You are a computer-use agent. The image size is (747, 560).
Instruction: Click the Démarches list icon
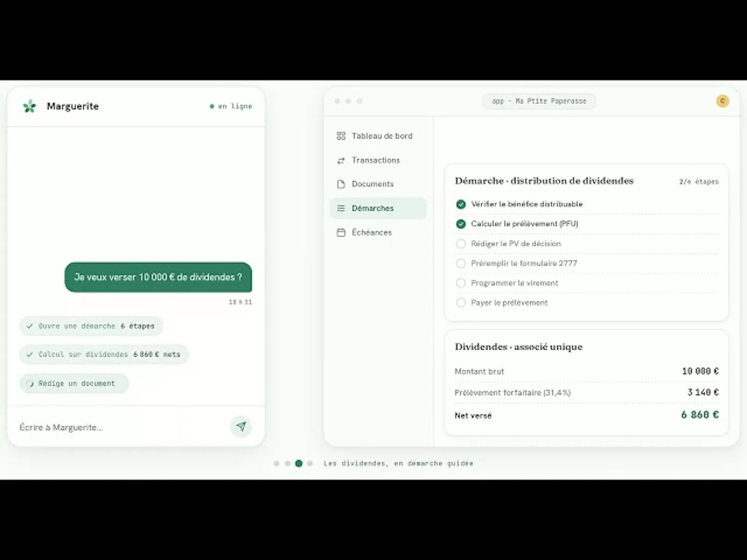point(341,208)
